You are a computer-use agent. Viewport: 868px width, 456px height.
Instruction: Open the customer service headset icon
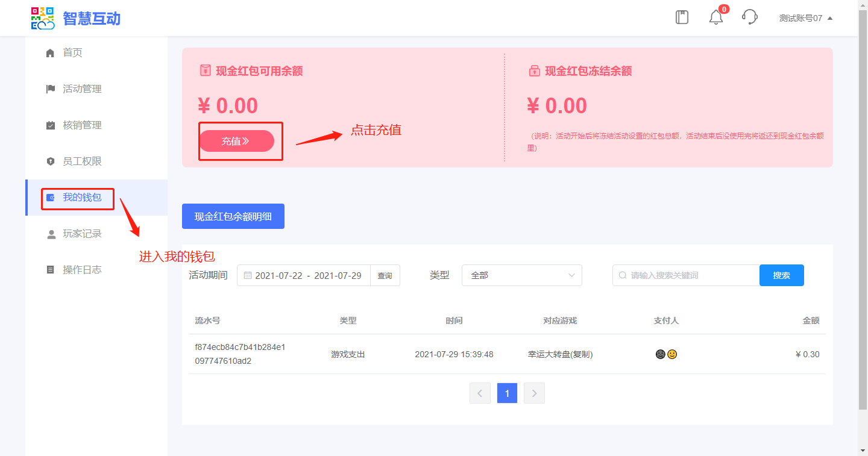pyautogui.click(x=749, y=17)
